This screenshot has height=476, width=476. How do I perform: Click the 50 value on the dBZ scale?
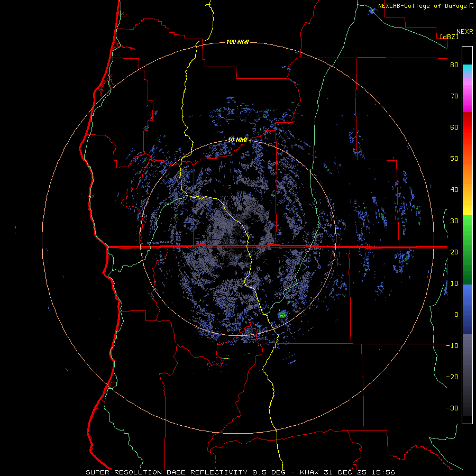point(454,159)
